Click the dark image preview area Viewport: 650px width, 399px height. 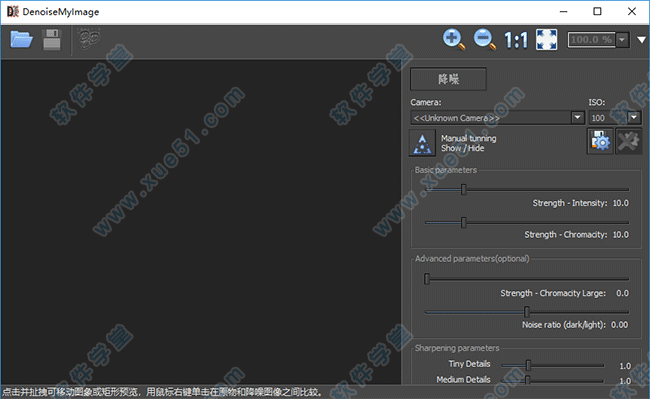[x=201, y=222]
